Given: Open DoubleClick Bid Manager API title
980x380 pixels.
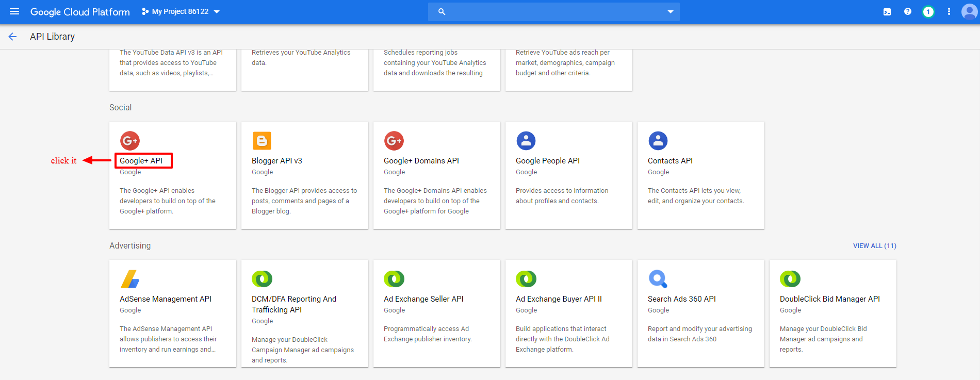Looking at the screenshot, I should tap(829, 299).
